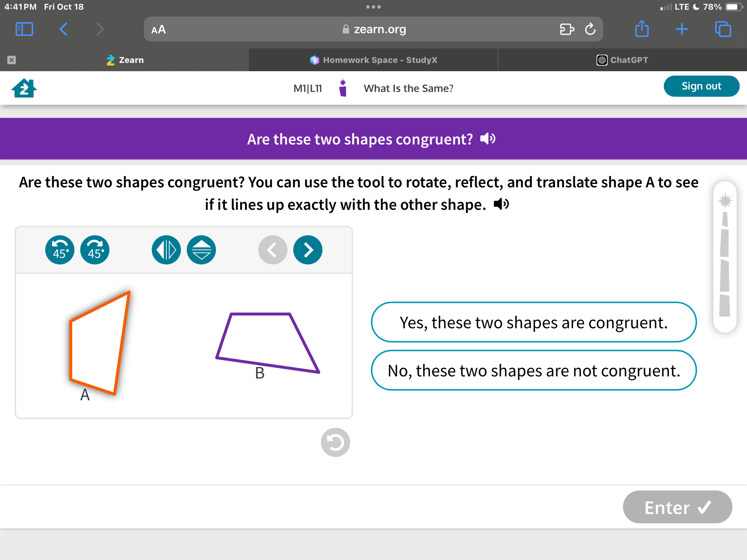
Task: Switch to the ChatGPT tab
Action: [x=622, y=60]
